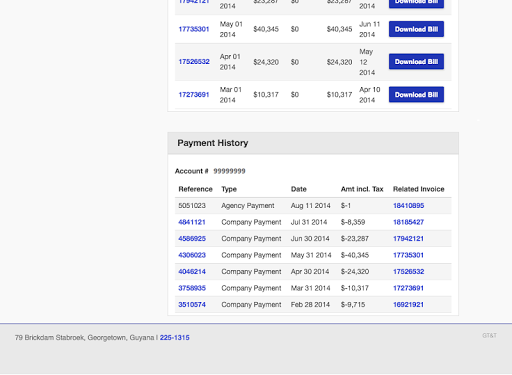Image resolution: width=512 pixels, height=375 pixels.
Task: Call phone number 225-1315 in footer
Action: (x=174, y=338)
